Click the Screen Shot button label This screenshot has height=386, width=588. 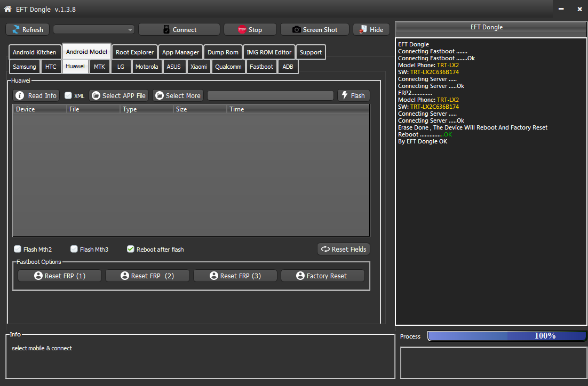(320, 30)
